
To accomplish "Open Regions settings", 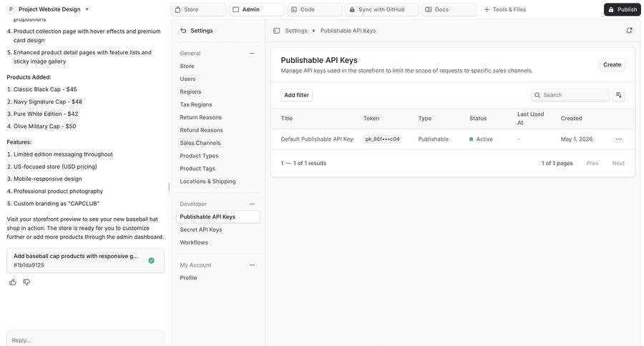I will 190,92.
